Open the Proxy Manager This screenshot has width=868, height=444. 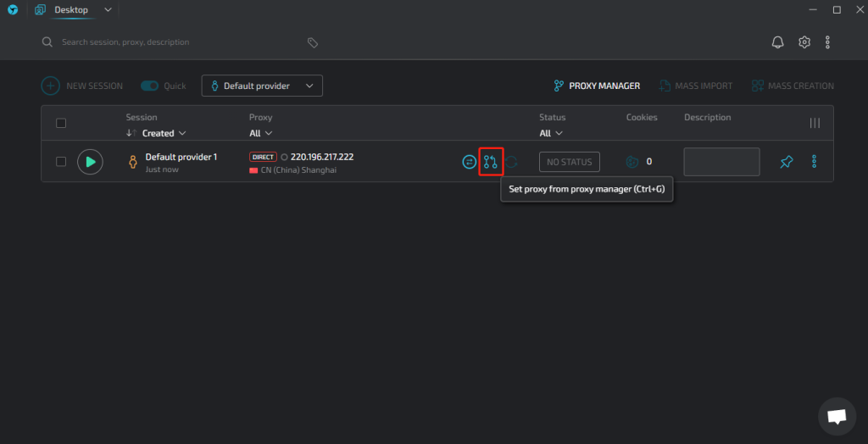pos(597,86)
